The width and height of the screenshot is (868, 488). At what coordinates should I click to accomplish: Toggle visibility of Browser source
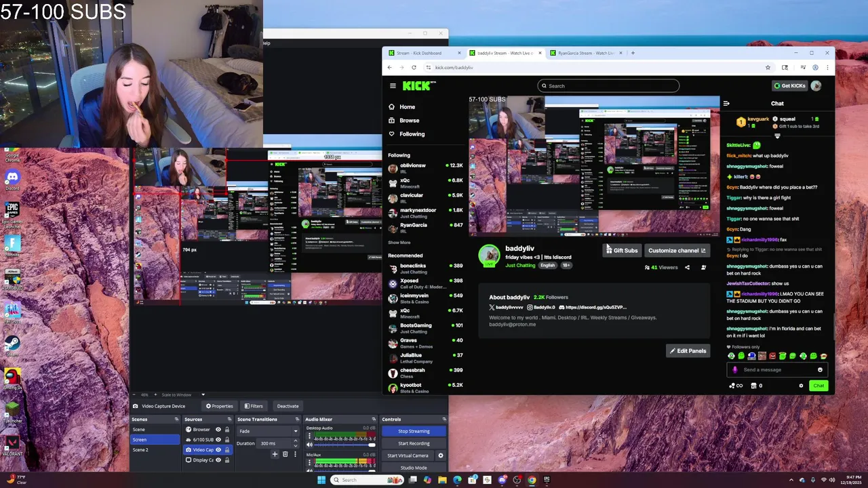[x=218, y=430]
